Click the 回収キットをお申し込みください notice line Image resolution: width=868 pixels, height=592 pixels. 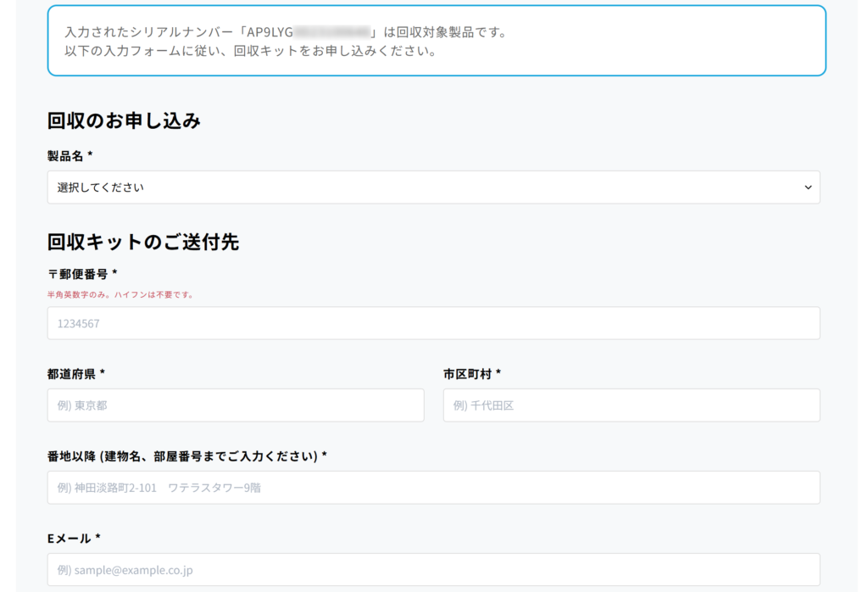tap(250, 51)
